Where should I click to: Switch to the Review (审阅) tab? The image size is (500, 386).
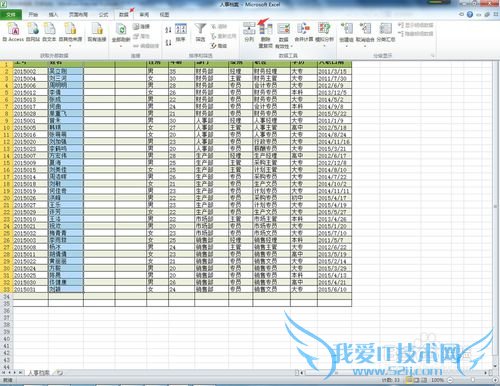pos(144,15)
